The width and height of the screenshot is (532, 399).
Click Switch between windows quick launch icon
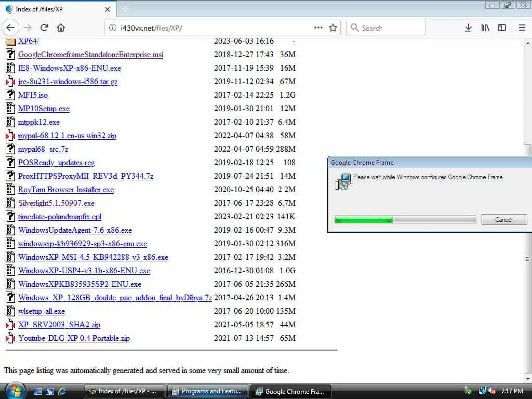pyautogui.click(x=50, y=391)
